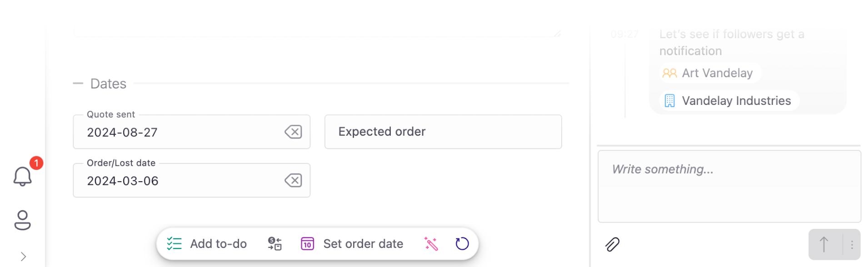Expand the left sidebar chevron
This screenshot has height=267, width=868.
[x=23, y=257]
